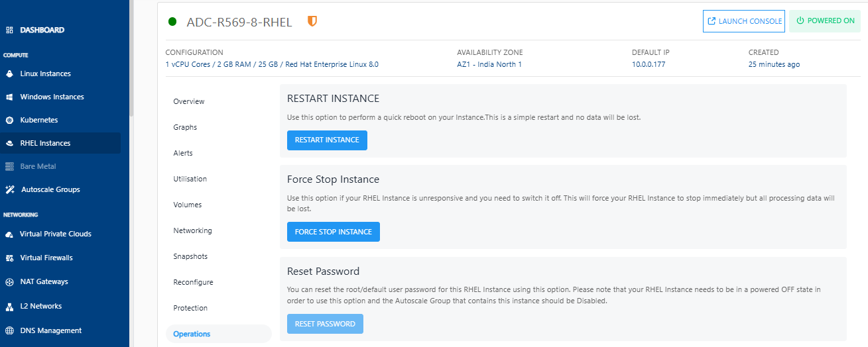Select RHEL Instances in sidebar
Screen dimensions: 868x347
pyautogui.click(x=45, y=143)
